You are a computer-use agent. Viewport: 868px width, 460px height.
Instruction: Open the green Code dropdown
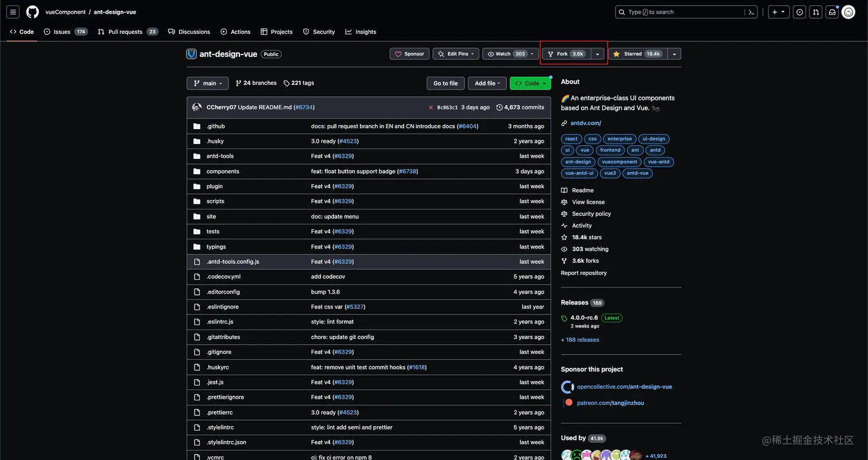(x=530, y=83)
